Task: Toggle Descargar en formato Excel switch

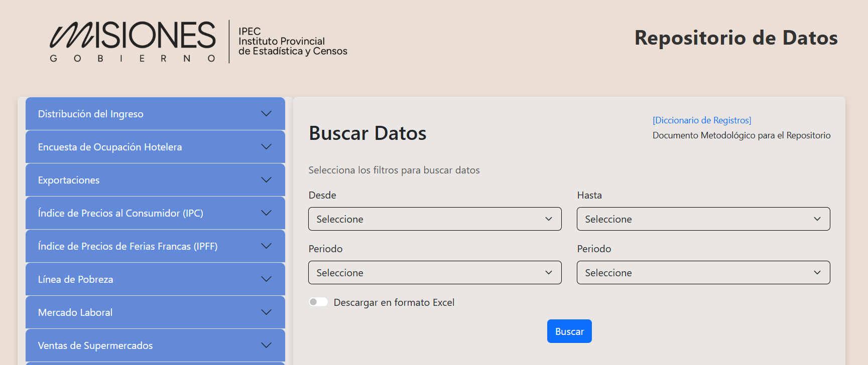Action: tap(318, 302)
